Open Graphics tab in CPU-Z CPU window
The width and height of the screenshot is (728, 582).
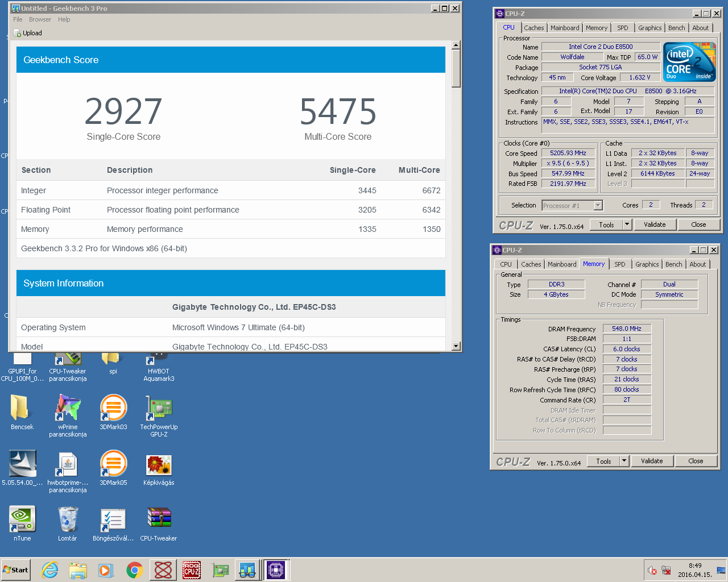pyautogui.click(x=650, y=28)
